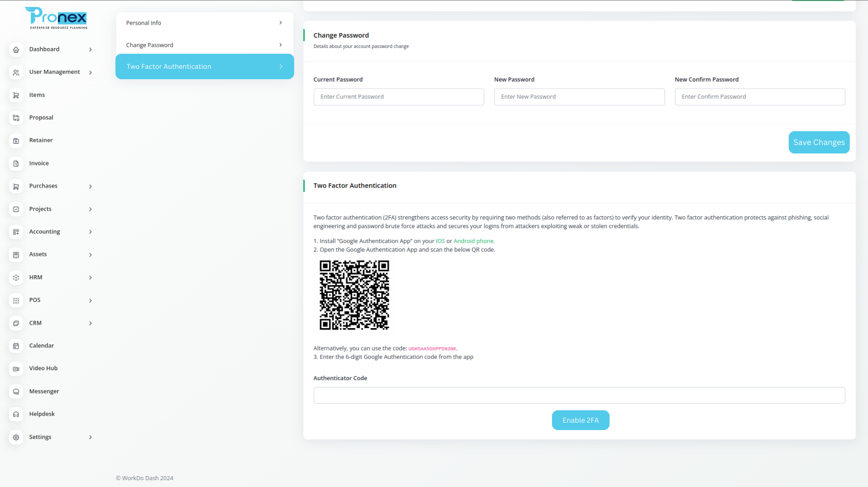The image size is (868, 487).
Task: Click the Assets calculator icon
Action: (x=16, y=254)
